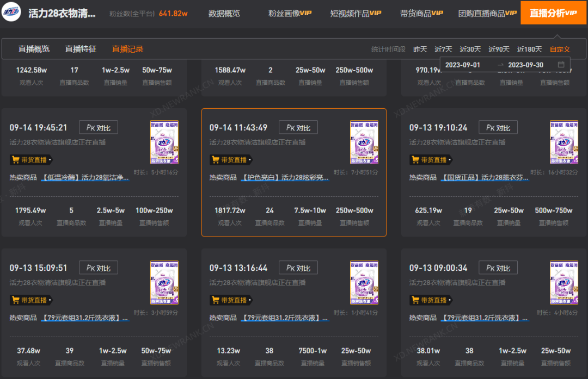
Task: Open the cover thumbnail of 09-14 19:45:21 live
Action: tap(164, 142)
